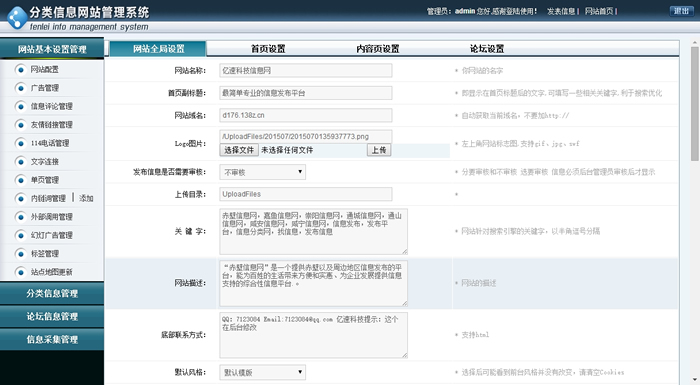Click the 网站首页 header link
Image resolution: width=700 pixels, height=385 pixels.
[x=599, y=11]
